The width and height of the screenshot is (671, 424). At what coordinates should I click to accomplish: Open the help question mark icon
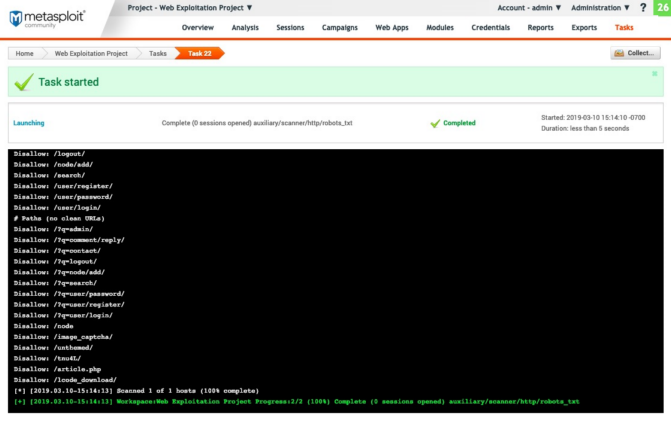coord(643,8)
